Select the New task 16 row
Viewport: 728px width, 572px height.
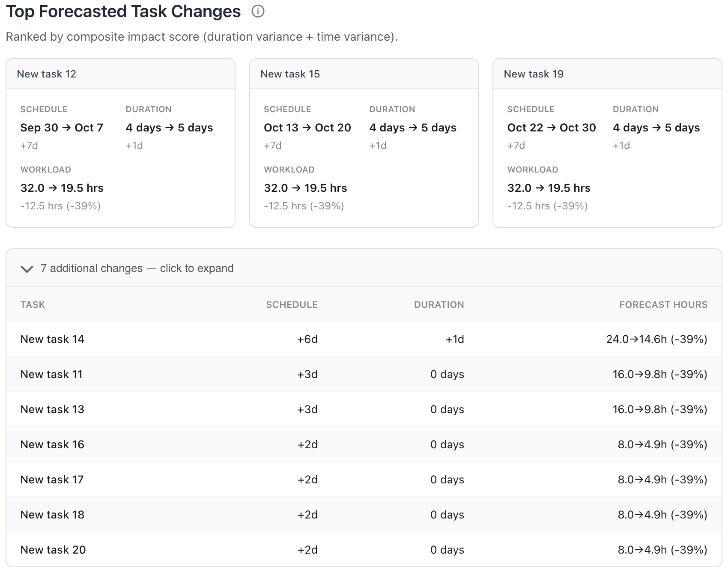(x=364, y=444)
